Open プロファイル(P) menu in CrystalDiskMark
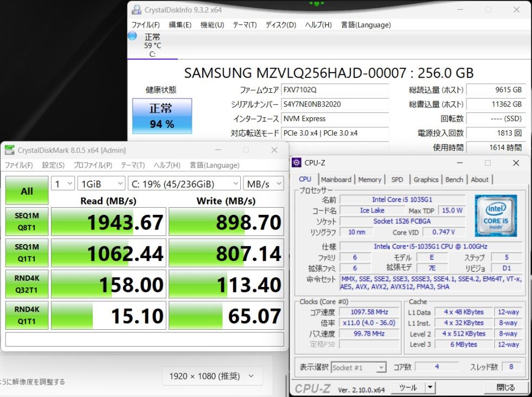The height and width of the screenshot is (397, 532). pyautogui.click(x=93, y=165)
